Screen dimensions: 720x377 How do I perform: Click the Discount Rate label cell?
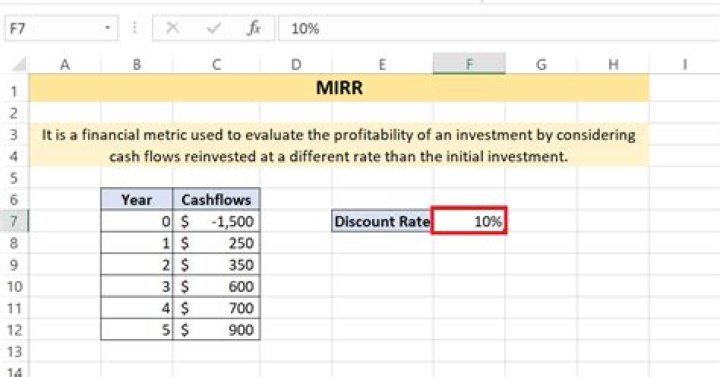point(382,221)
